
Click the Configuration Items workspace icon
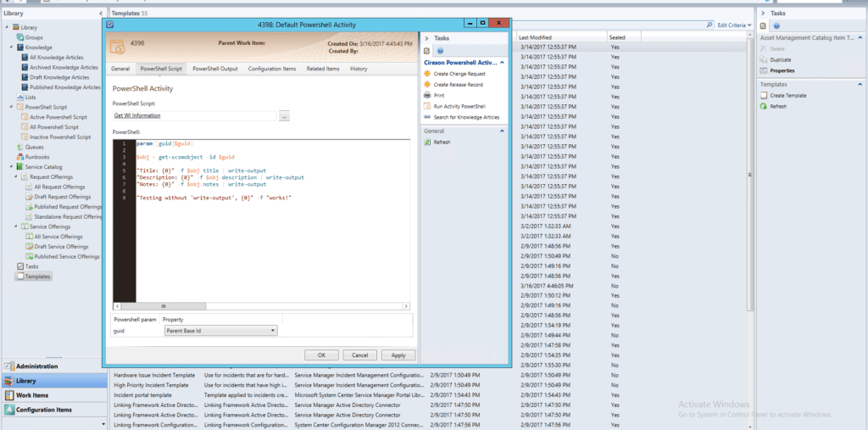pyautogui.click(x=8, y=410)
